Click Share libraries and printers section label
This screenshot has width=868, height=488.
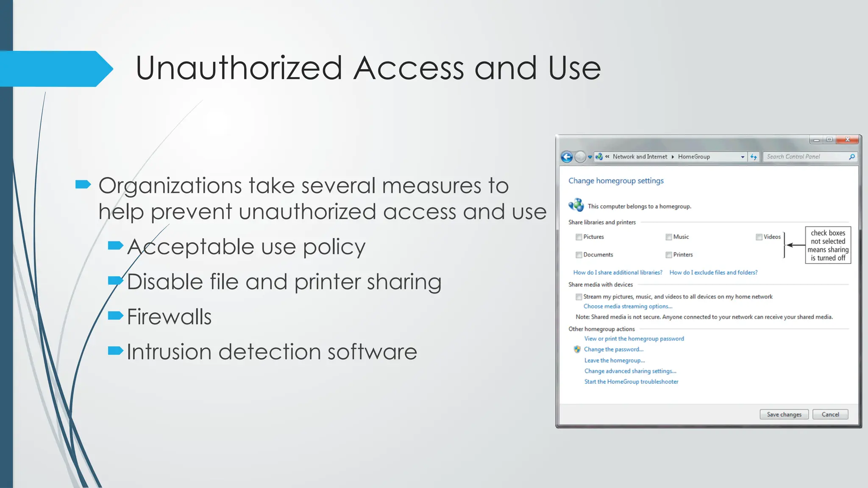pyautogui.click(x=602, y=222)
